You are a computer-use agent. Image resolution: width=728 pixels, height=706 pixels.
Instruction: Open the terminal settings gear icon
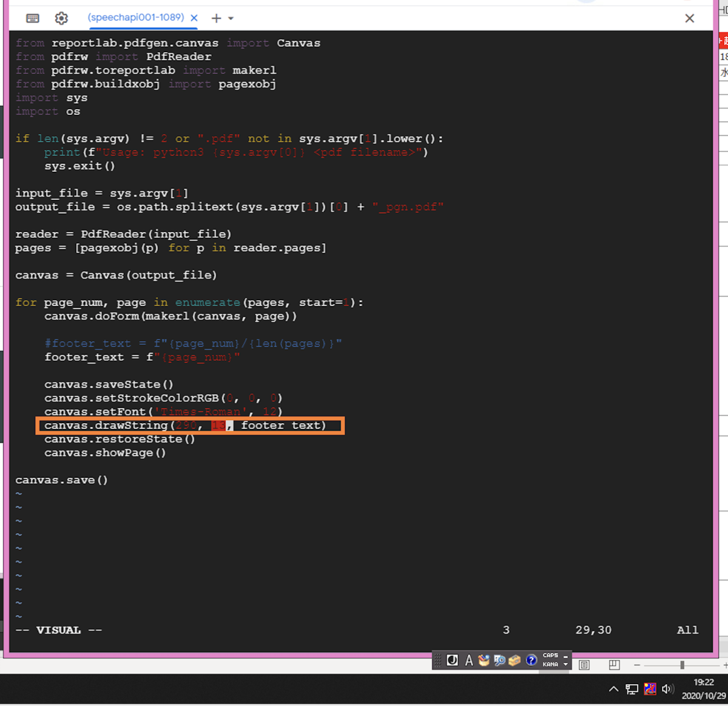tap(61, 18)
